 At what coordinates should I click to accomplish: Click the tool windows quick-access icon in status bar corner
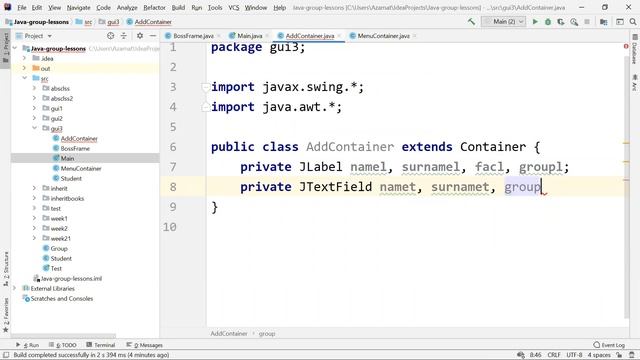point(6,355)
